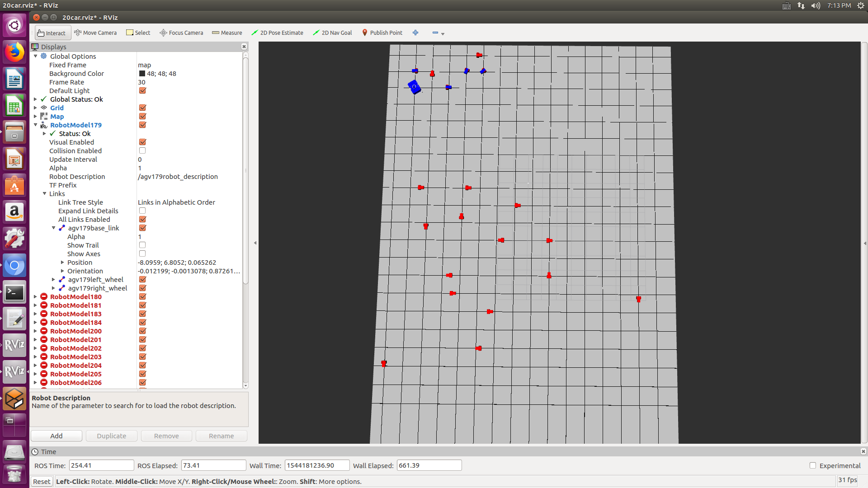Switch to first RViz dock icon
The width and height of the screenshot is (868, 488).
tap(14, 345)
